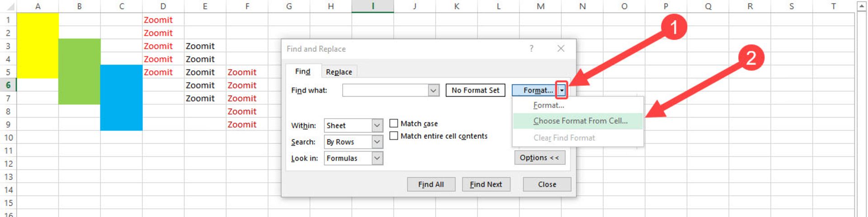This screenshot has height=217, width=868.
Task: Select row header 12
Action: point(8,164)
